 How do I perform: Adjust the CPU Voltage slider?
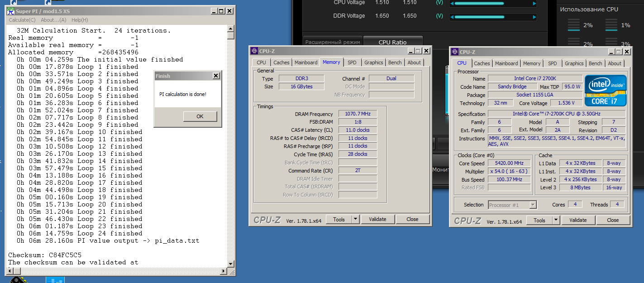pyautogui.click(x=492, y=4)
